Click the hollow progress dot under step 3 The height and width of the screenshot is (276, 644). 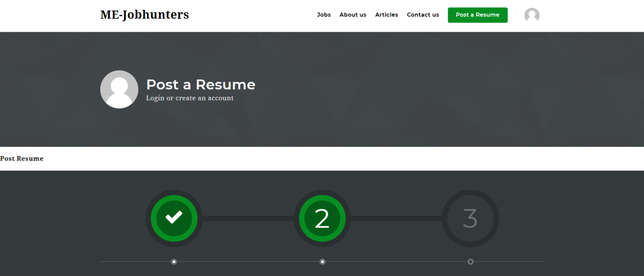pos(471,262)
